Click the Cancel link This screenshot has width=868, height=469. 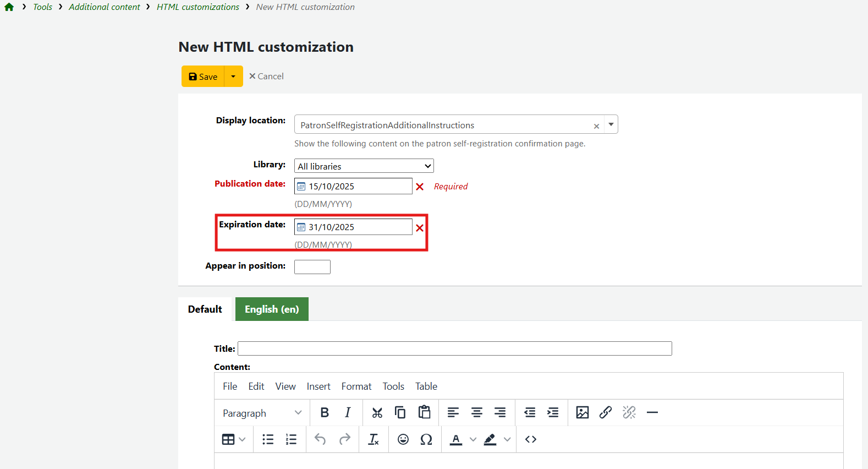pyautogui.click(x=266, y=77)
